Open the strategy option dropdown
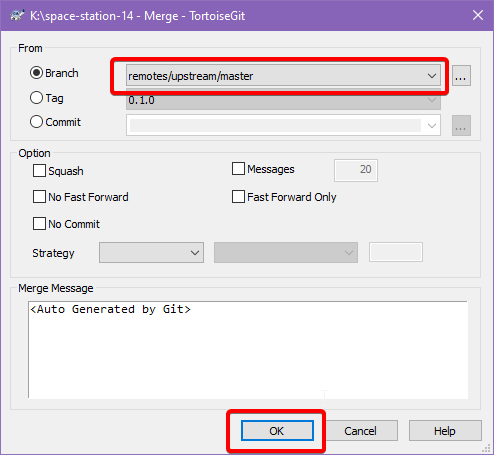 pos(286,253)
